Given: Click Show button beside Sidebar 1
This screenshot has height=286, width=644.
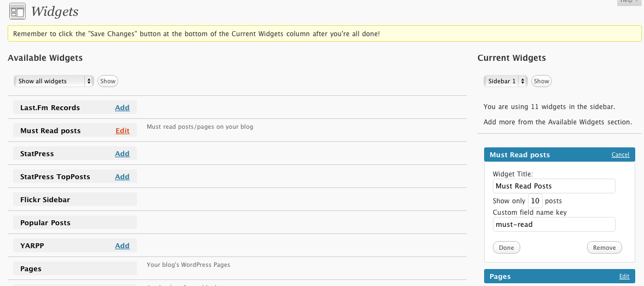Looking at the screenshot, I should 541,81.
